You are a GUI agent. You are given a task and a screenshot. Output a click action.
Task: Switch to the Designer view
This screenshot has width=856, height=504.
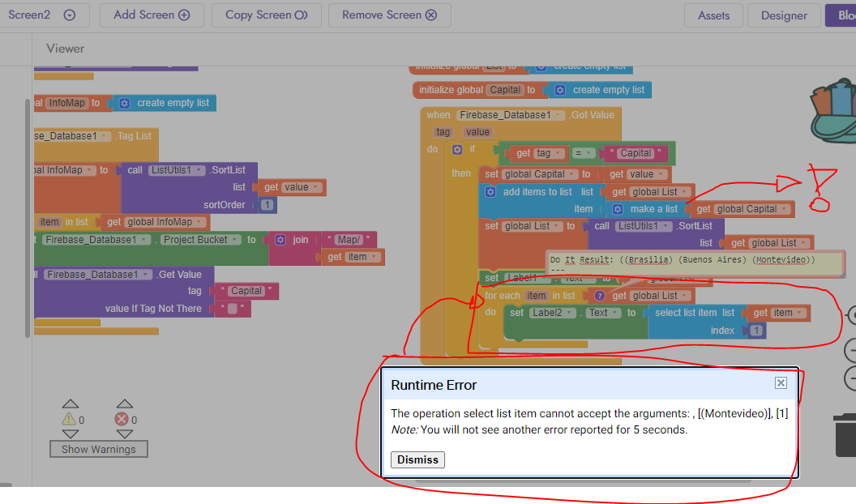coord(784,15)
